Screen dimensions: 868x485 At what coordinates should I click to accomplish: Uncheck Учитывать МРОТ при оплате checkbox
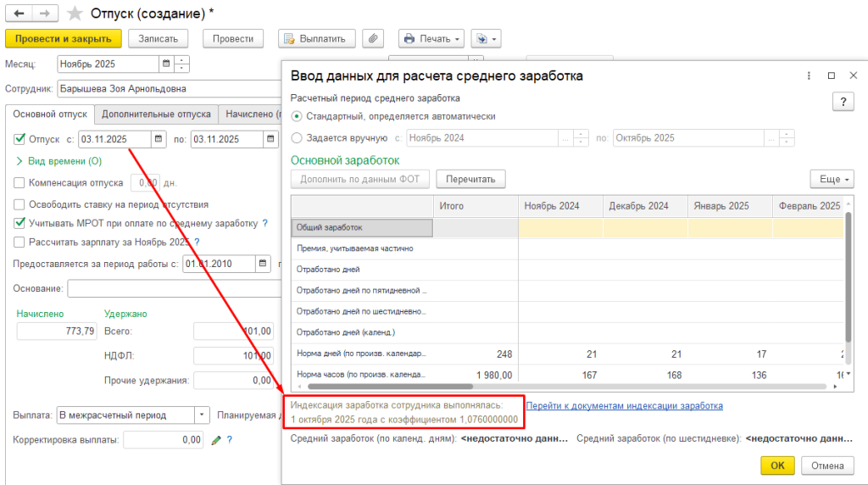pyautogui.click(x=19, y=223)
